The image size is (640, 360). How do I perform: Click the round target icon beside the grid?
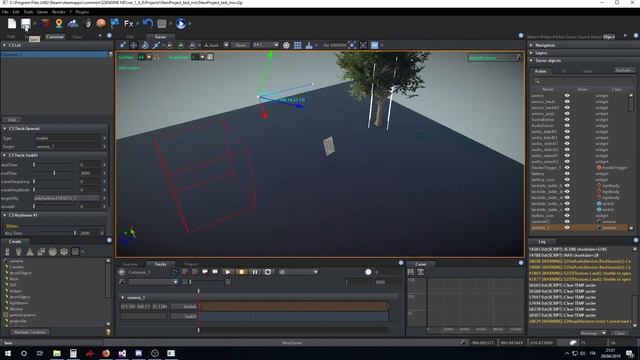(286, 45)
